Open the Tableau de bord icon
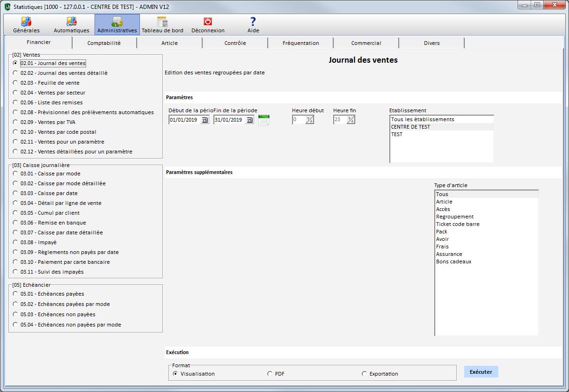This screenshot has height=392, width=569. point(162,22)
